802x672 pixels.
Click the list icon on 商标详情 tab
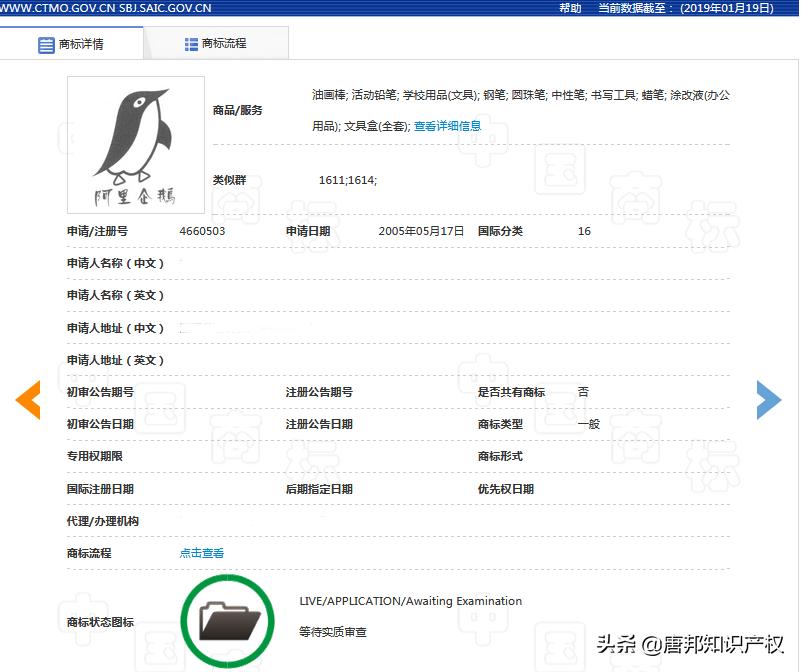45,44
